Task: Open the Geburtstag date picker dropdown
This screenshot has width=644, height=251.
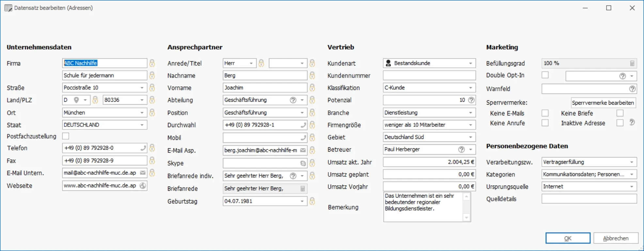Action: [302, 201]
